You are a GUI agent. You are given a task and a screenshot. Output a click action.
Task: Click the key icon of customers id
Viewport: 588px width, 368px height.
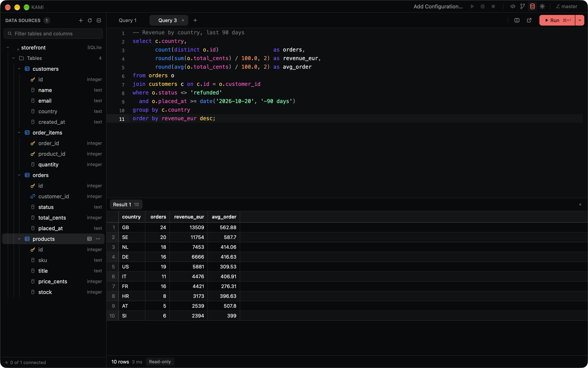[x=33, y=80]
